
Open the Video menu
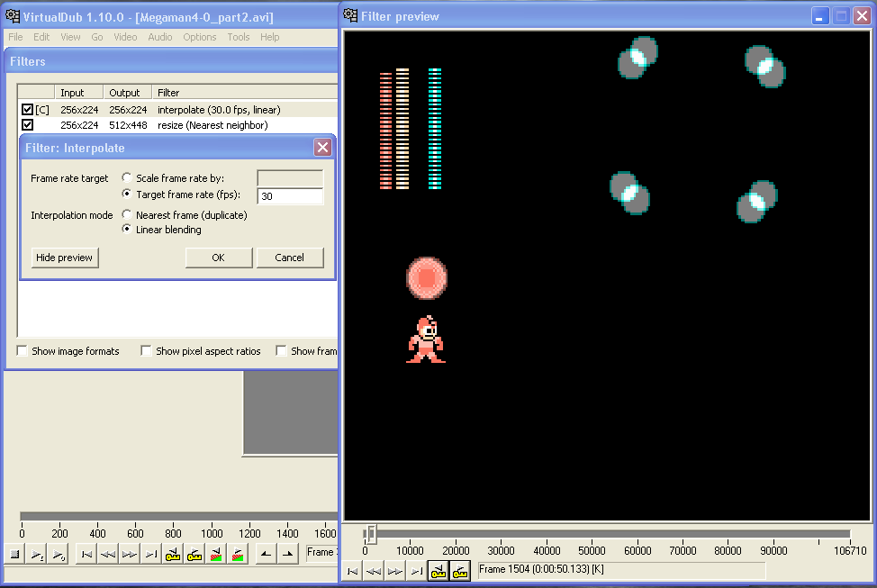click(x=125, y=37)
